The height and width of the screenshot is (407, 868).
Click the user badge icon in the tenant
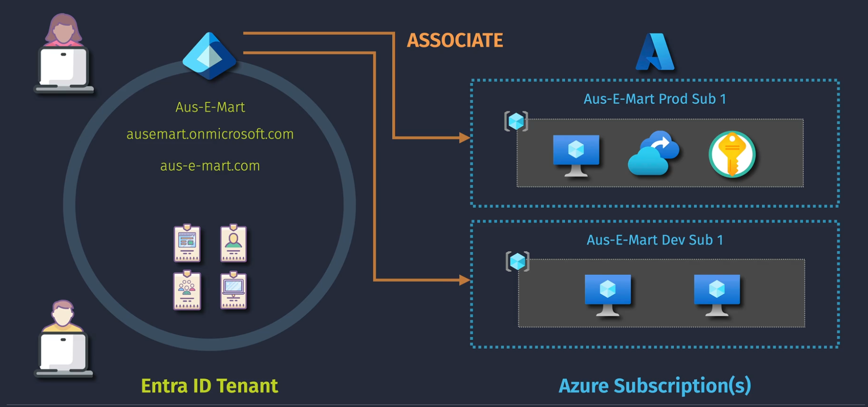click(x=234, y=243)
